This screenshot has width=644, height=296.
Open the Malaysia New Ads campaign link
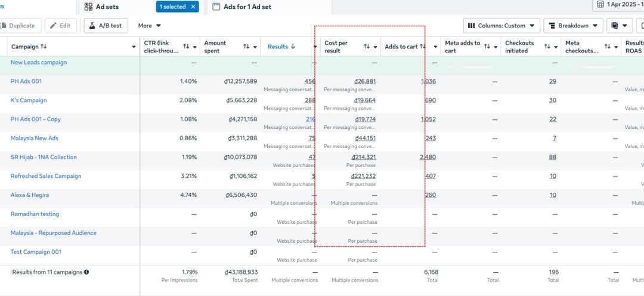pos(35,138)
